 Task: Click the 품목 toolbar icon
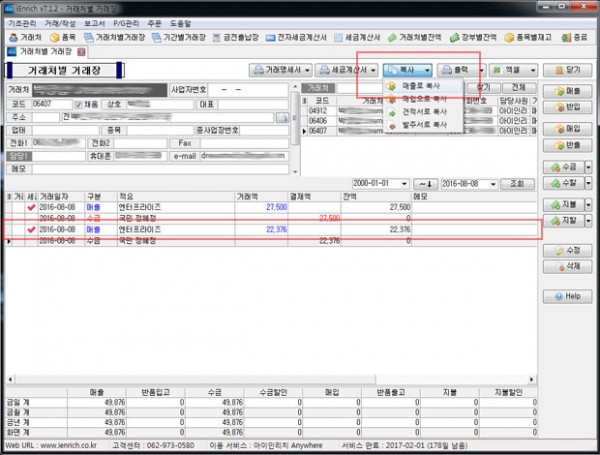(62, 37)
